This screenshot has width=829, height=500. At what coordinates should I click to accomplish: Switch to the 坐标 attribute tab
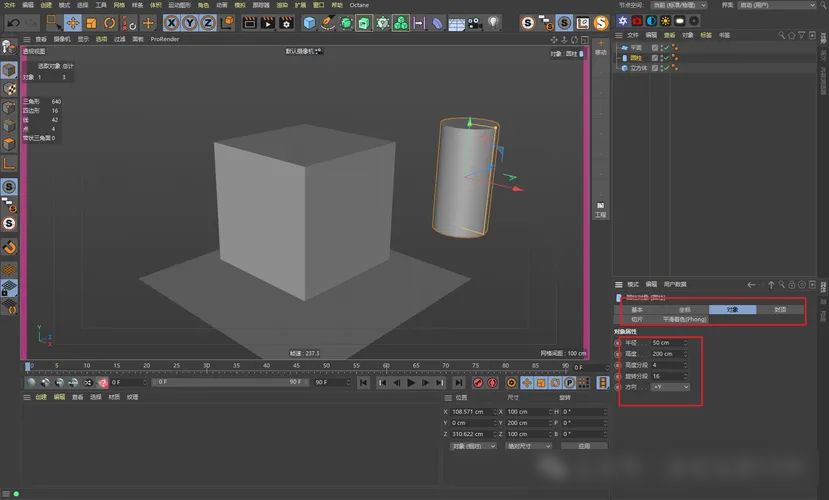685,310
